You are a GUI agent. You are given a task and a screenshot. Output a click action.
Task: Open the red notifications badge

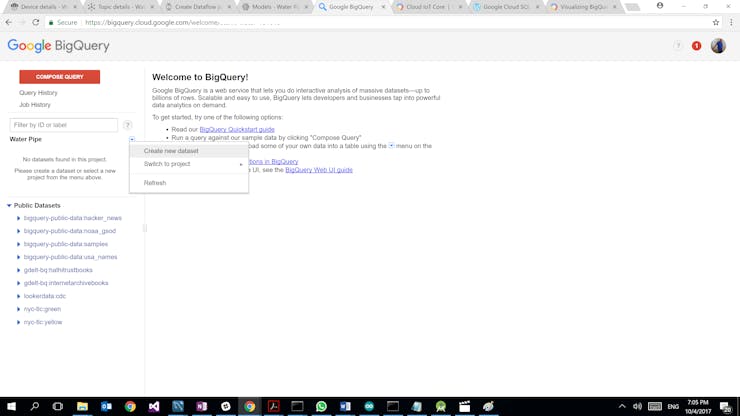click(x=696, y=46)
